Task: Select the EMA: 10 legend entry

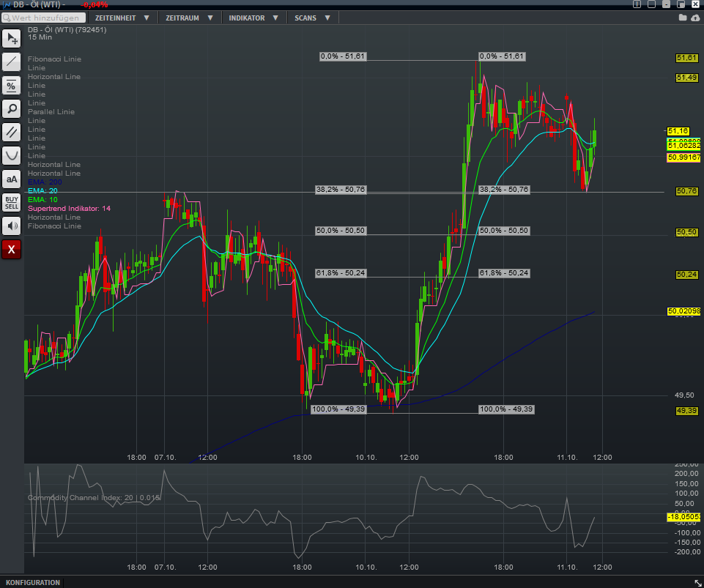Action: pyautogui.click(x=42, y=200)
